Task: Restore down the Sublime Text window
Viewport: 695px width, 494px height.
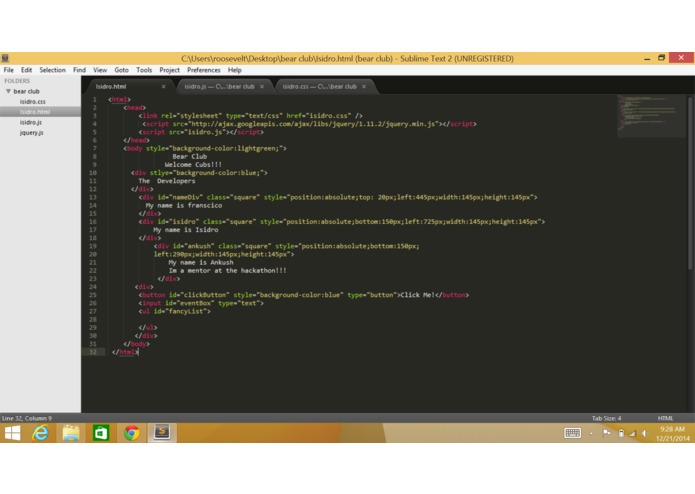Action: click(661, 58)
